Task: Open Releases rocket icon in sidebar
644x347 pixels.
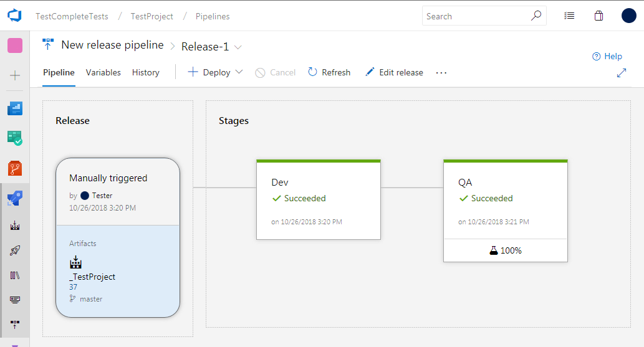Action: (15, 250)
